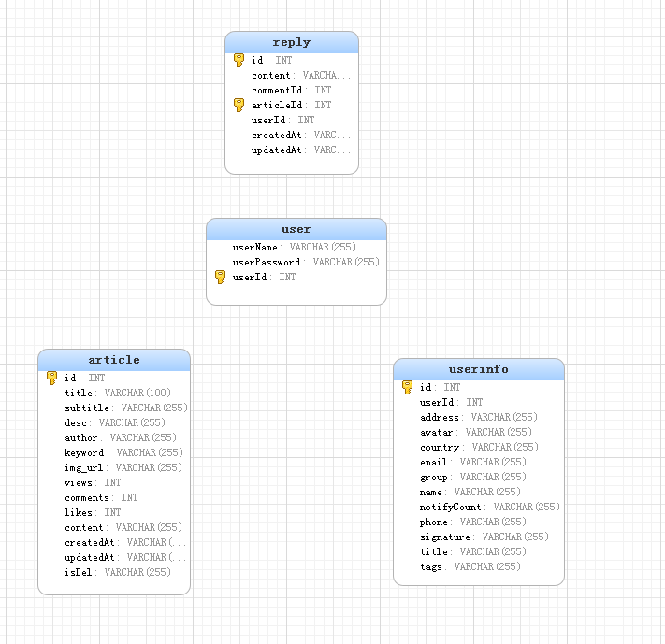
Task: Select the commentId field in reply table
Action: point(292,91)
